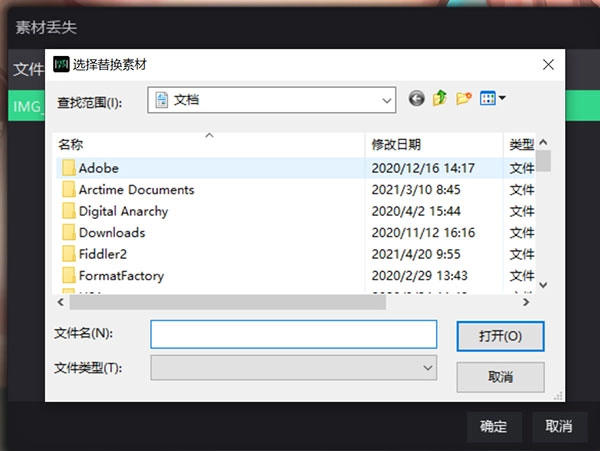Open the 文件类型 dropdown
Image resolution: width=600 pixels, height=451 pixels.
(x=428, y=368)
